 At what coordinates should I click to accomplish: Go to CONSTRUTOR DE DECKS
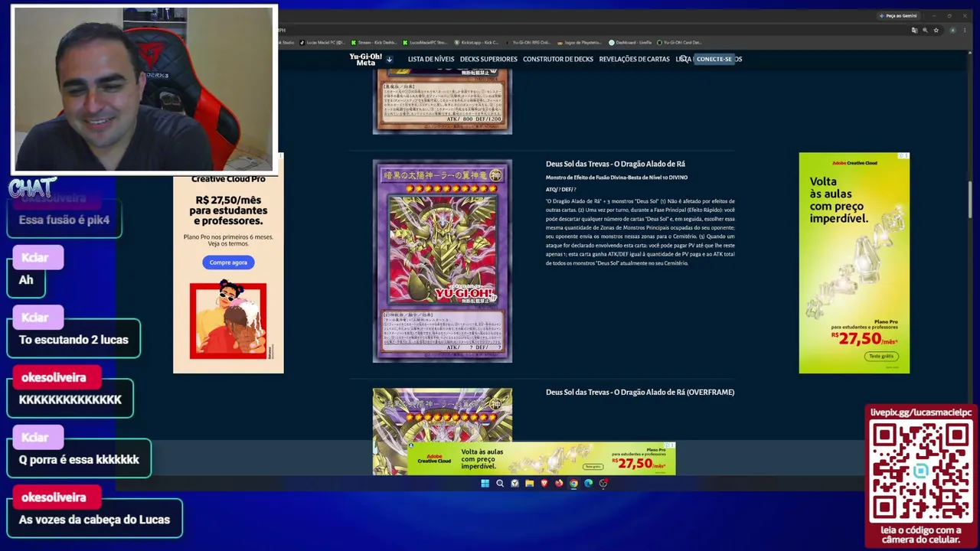[x=558, y=59]
